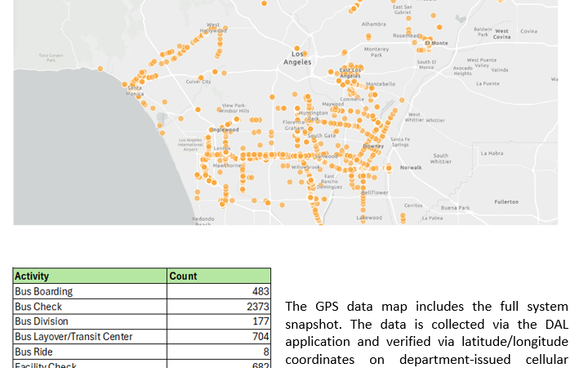This screenshot has height=368, width=588.
Task: Click the Los Angeles label on the map
Action: tap(297, 59)
